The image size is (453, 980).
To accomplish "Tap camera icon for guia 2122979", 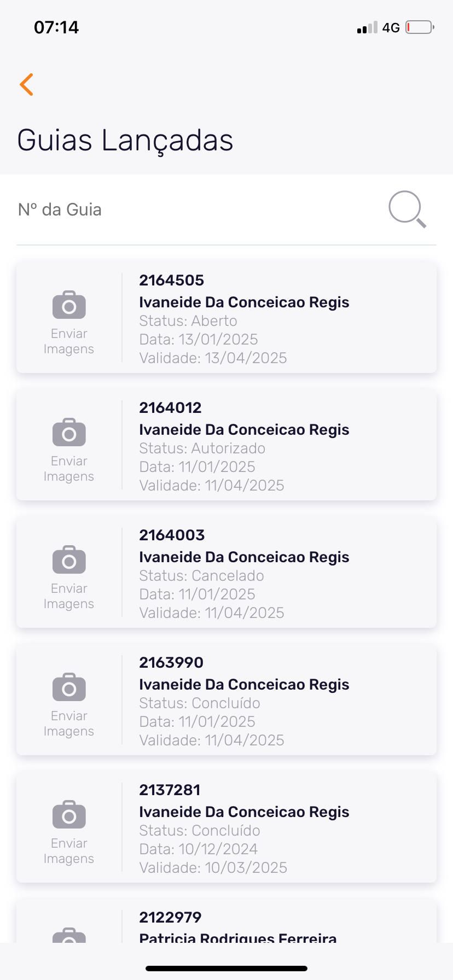I will [69, 934].
